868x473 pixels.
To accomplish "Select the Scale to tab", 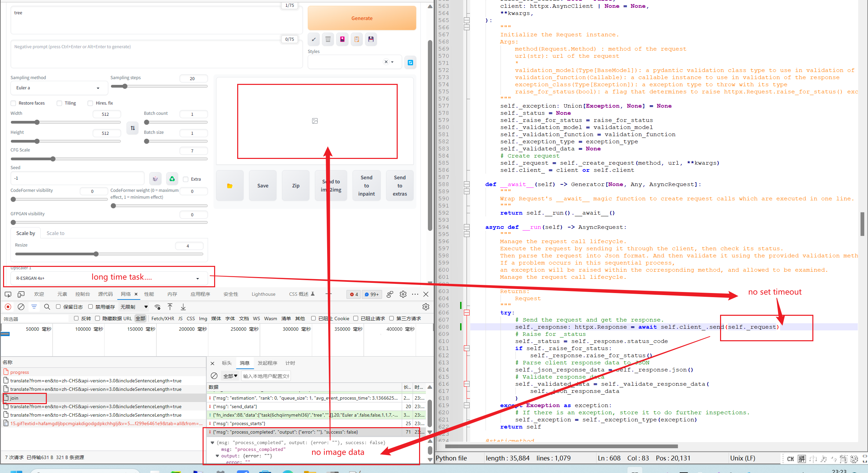I will point(55,233).
